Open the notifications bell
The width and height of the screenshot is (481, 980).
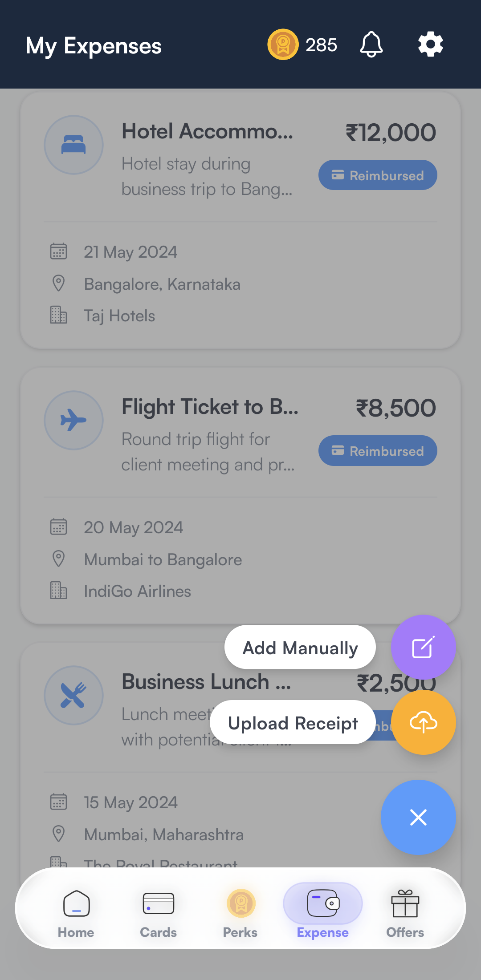click(x=371, y=45)
